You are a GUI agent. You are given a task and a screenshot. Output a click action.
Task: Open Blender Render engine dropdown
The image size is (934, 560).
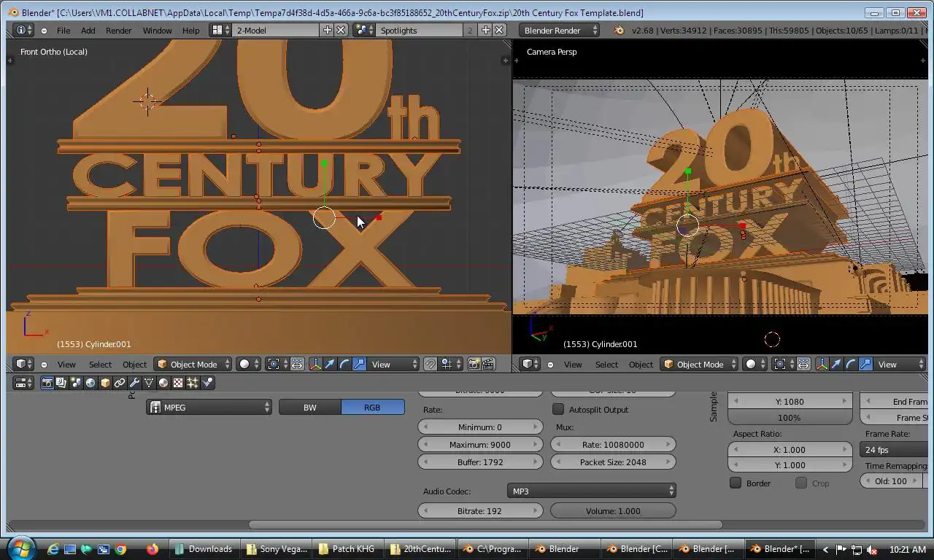559,30
